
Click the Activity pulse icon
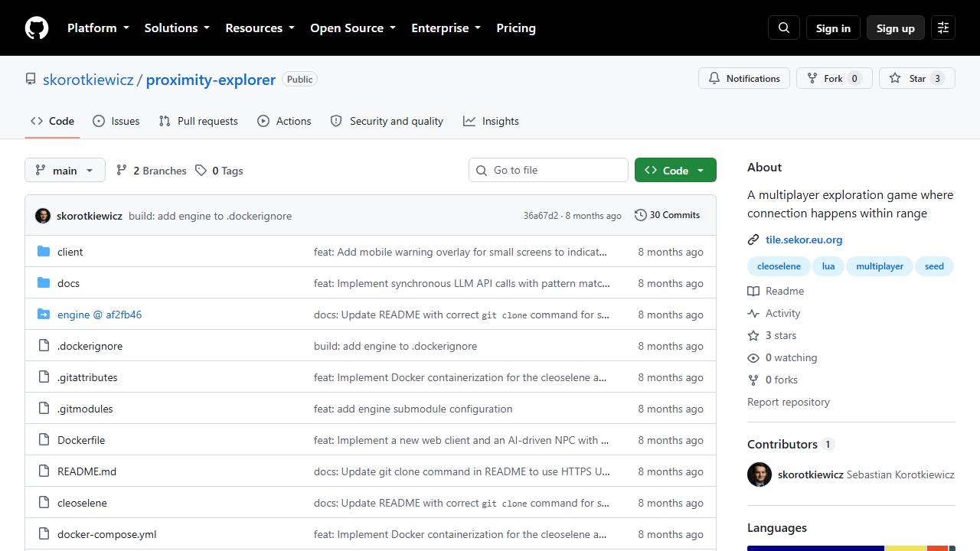click(753, 313)
